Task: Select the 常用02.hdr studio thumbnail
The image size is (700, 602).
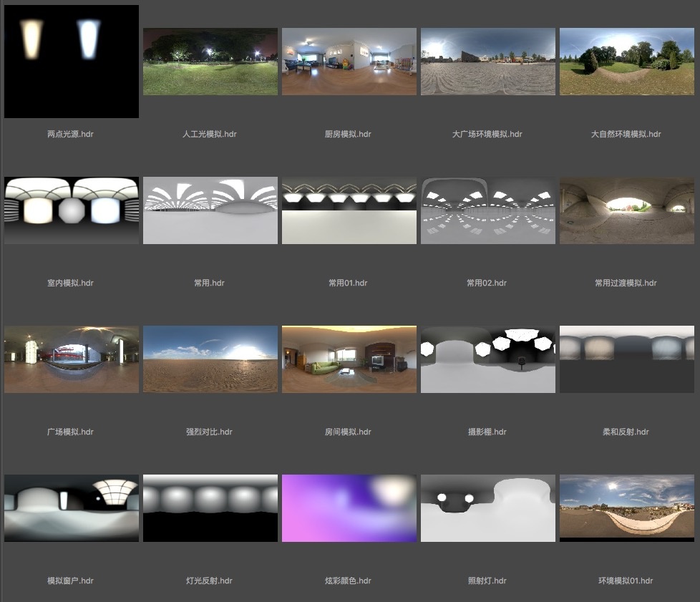Action: tap(488, 210)
